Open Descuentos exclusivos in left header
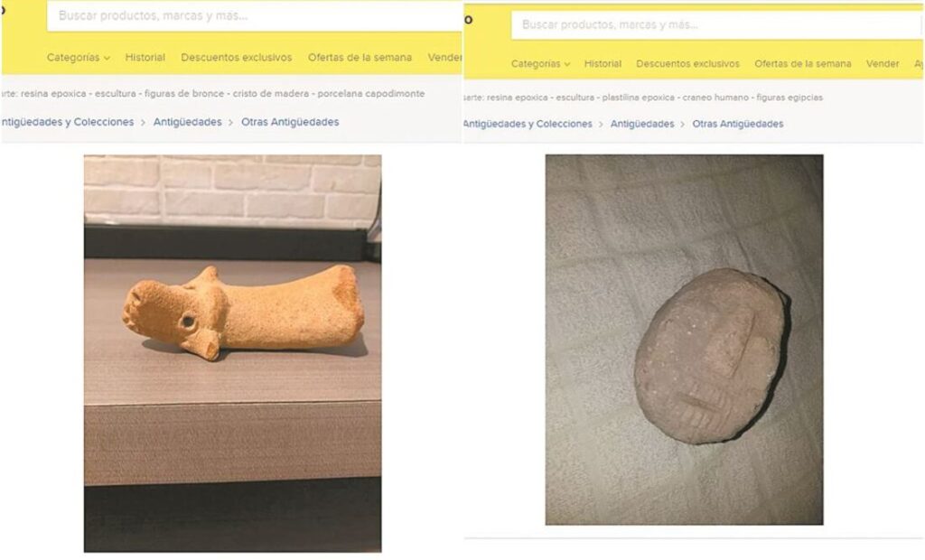This screenshot has width=925, height=560. point(236,57)
